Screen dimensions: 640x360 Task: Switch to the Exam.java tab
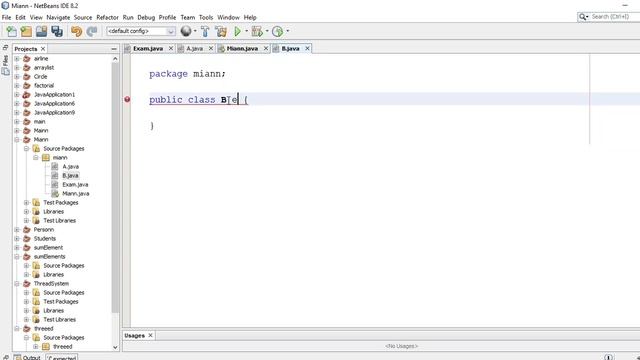[148, 49]
